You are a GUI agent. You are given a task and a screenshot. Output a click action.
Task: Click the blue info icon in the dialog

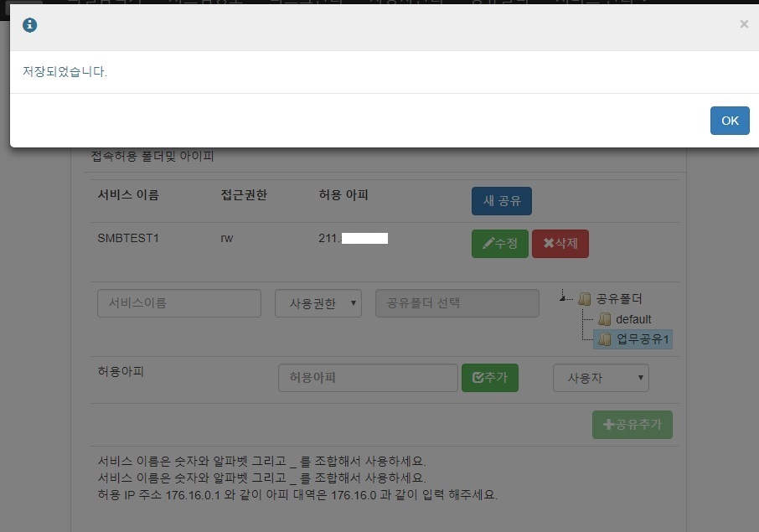(x=30, y=25)
